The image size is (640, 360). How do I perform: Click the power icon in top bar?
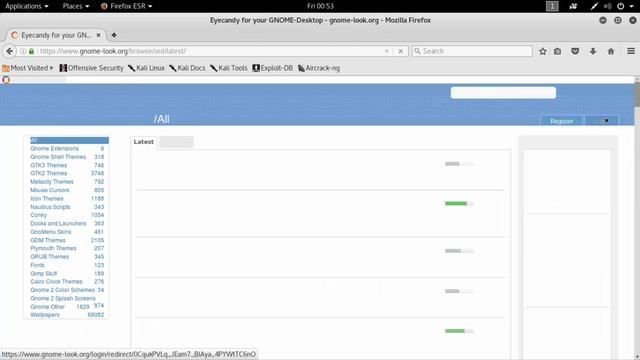pos(620,6)
